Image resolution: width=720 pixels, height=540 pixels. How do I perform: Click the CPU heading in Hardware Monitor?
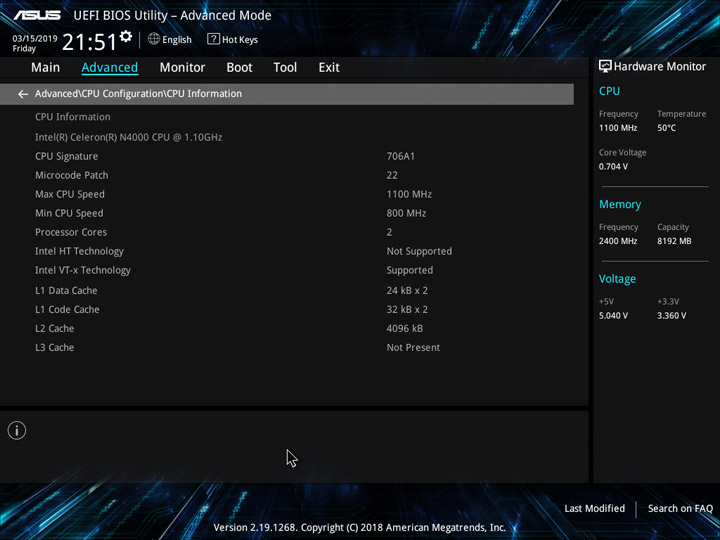pos(609,91)
